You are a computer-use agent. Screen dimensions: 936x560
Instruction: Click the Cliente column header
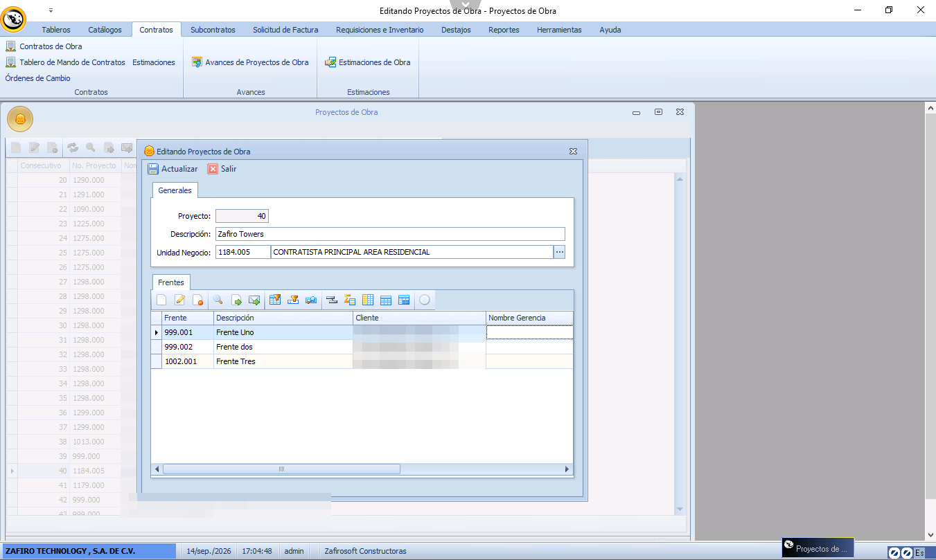point(419,318)
